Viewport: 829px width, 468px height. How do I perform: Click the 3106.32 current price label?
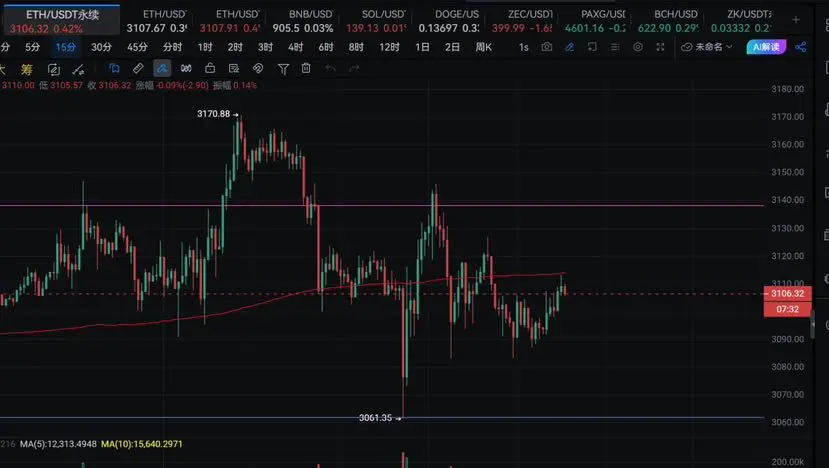click(787, 293)
